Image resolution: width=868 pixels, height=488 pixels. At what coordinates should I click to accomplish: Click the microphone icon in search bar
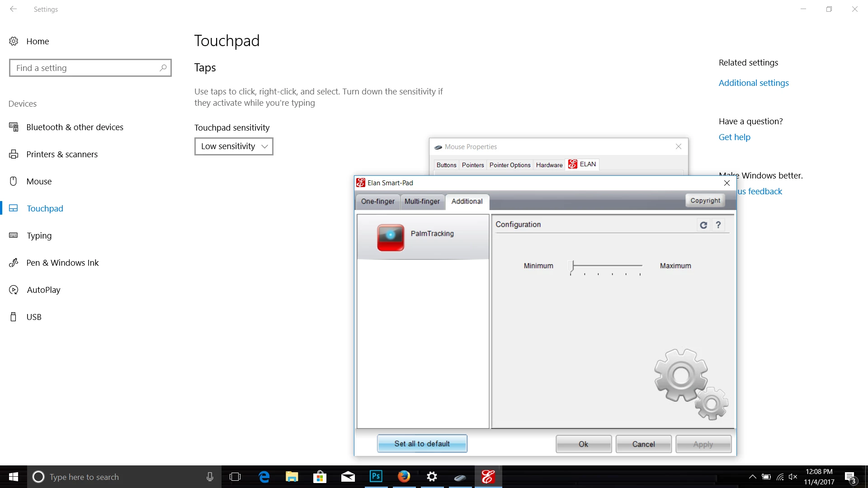(x=210, y=477)
